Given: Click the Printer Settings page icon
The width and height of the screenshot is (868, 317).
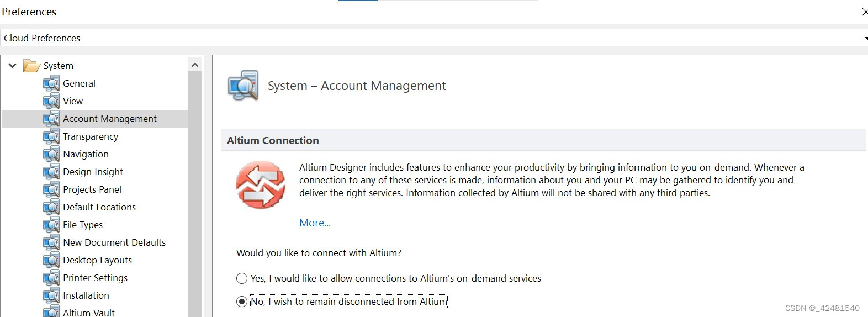Looking at the screenshot, I should tap(51, 278).
